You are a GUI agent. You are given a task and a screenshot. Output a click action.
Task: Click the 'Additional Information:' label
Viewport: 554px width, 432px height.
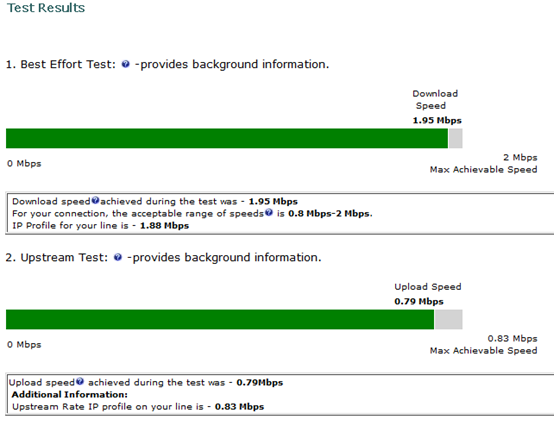tap(70, 395)
